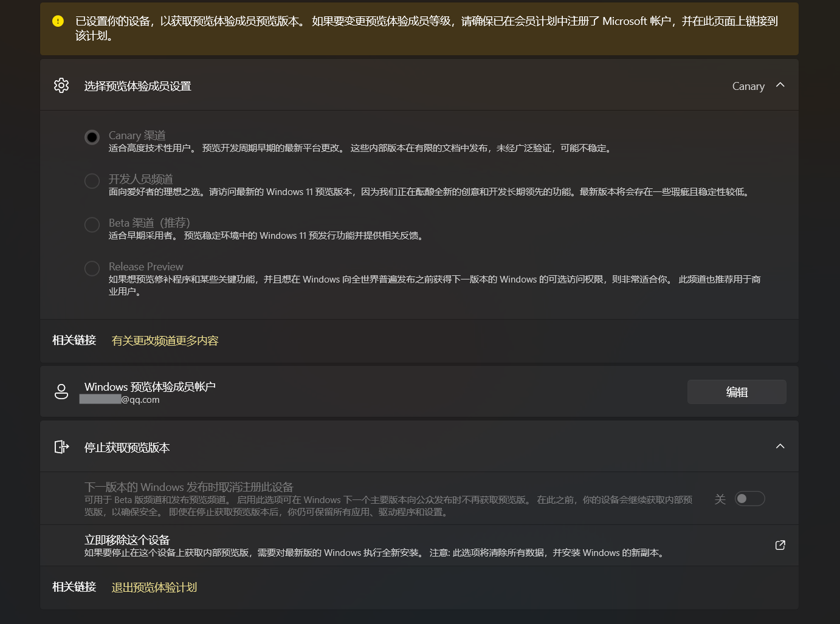Click the yellow warning icon in the banner
The image size is (840, 624).
(x=58, y=21)
